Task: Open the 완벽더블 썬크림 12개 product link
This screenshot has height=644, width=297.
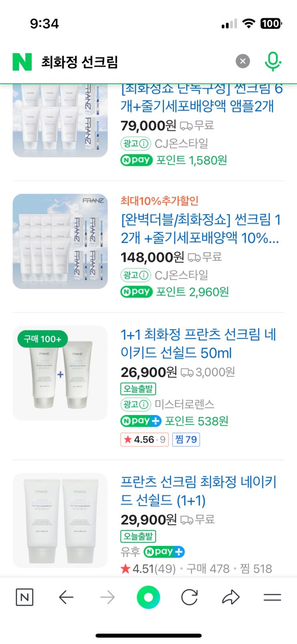Action: pyautogui.click(x=201, y=229)
